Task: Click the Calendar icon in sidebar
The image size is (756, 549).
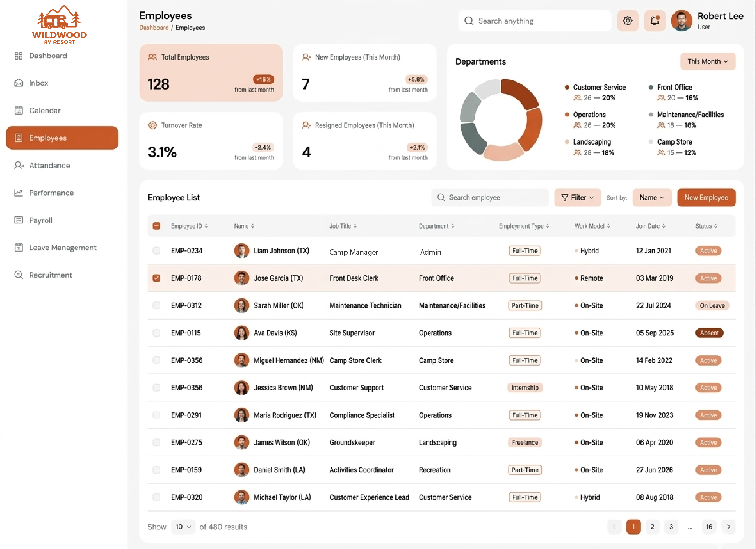Action: click(x=19, y=110)
